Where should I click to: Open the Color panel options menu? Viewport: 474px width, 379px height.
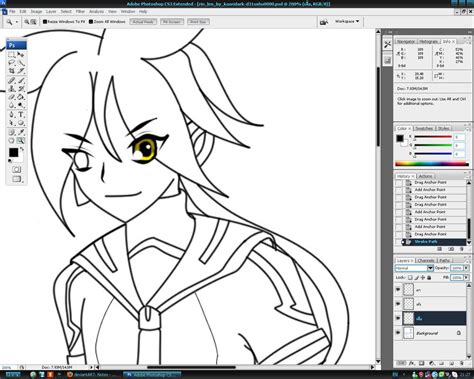point(467,129)
